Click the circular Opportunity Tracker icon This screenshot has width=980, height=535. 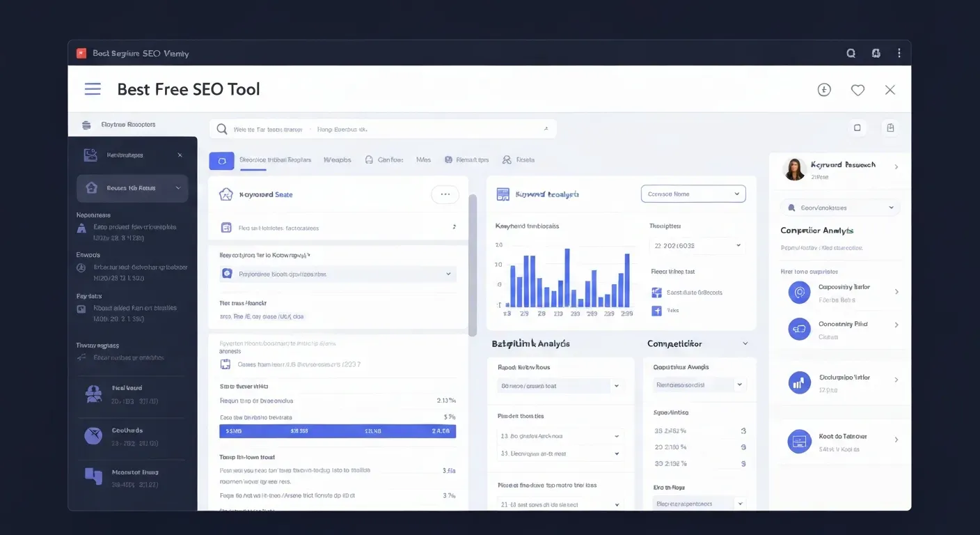798,328
